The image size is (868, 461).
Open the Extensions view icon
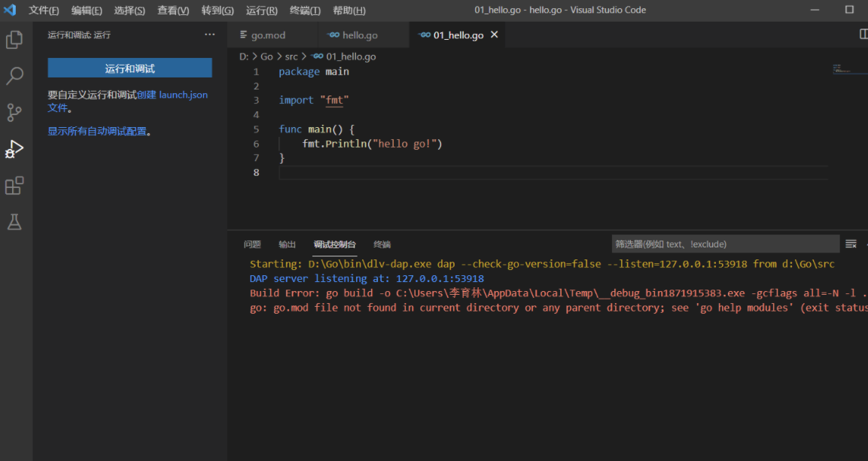pyautogui.click(x=14, y=186)
